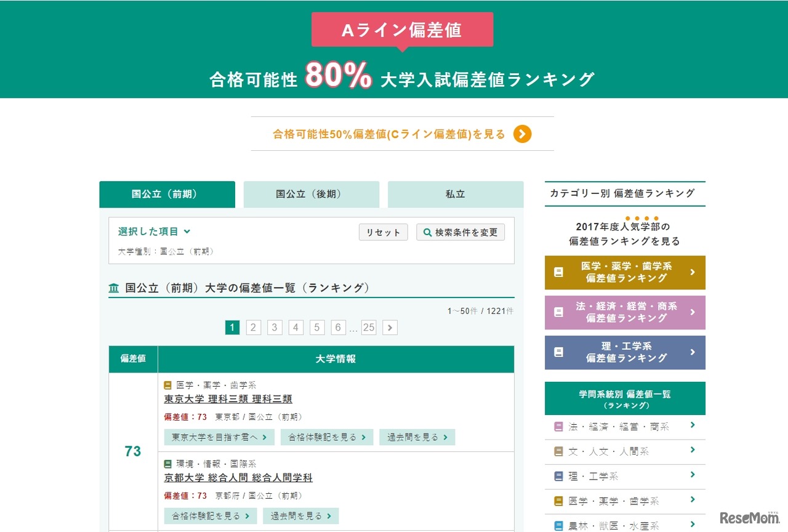Click current page 1 button
The width and height of the screenshot is (788, 532).
[x=232, y=328]
